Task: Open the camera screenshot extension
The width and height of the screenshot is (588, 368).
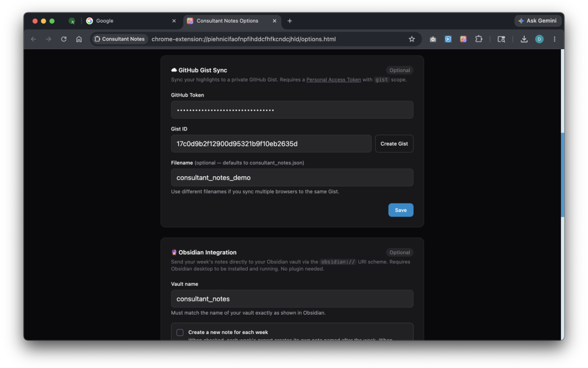Action: pyautogui.click(x=433, y=39)
